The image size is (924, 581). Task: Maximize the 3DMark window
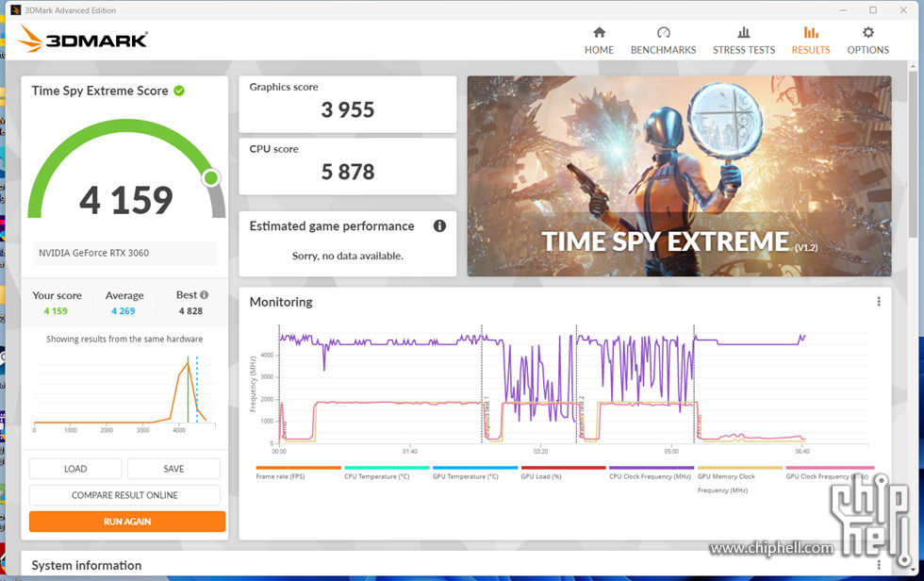[873, 10]
